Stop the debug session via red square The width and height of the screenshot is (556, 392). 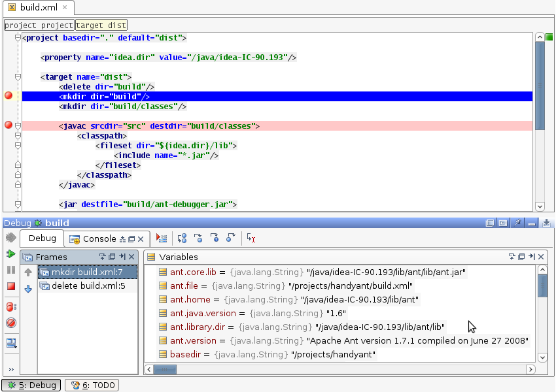[x=11, y=286]
